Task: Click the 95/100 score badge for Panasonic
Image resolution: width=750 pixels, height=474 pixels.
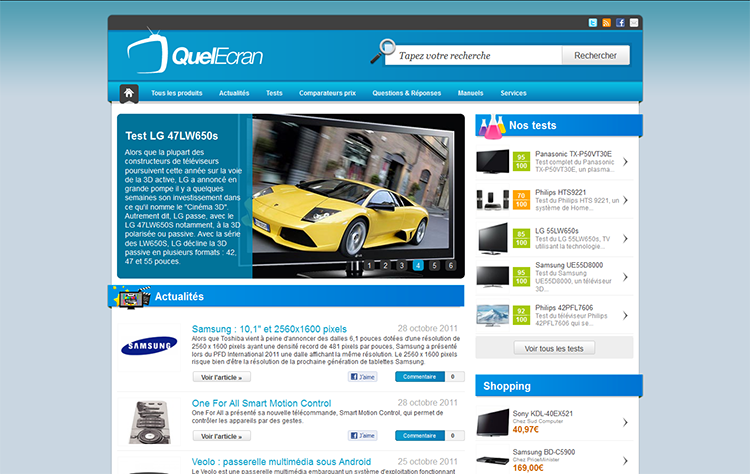Action: point(521,162)
